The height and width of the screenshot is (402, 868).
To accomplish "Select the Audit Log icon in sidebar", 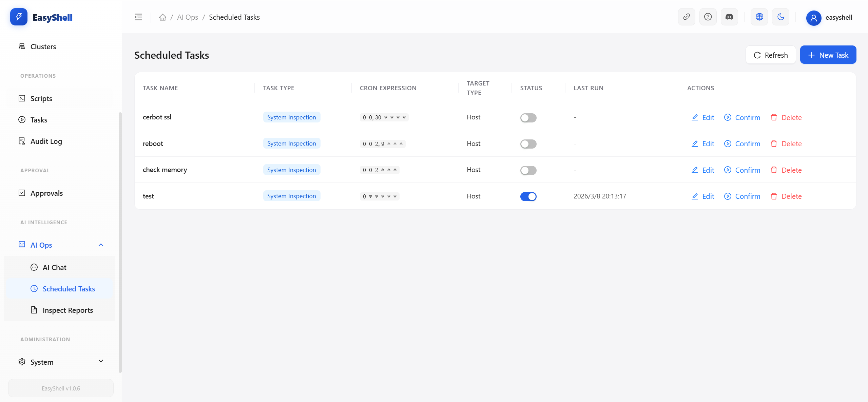I will (21, 141).
